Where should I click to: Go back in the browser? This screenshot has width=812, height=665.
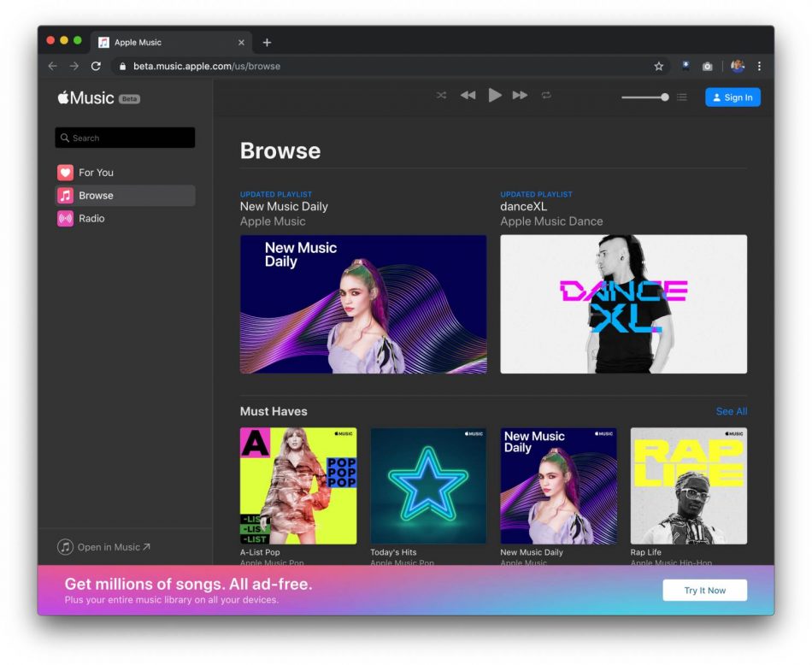click(x=53, y=67)
